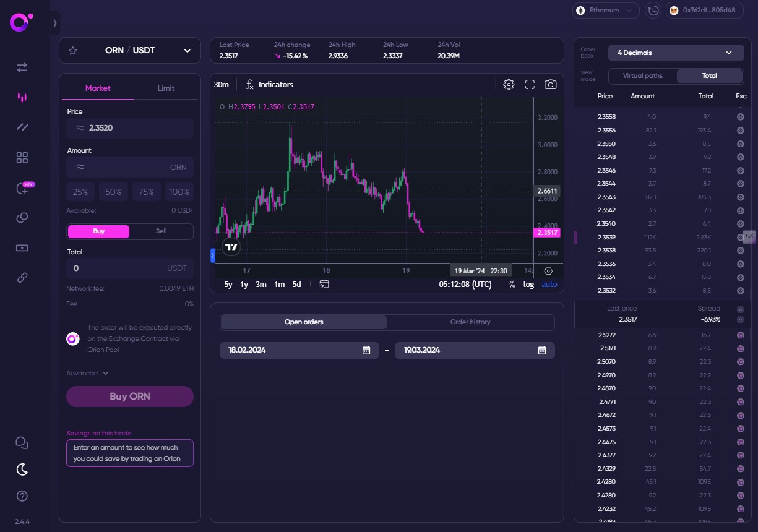Screen dimensions: 758x532
Task: Switch order side to Sell
Action: point(161,231)
